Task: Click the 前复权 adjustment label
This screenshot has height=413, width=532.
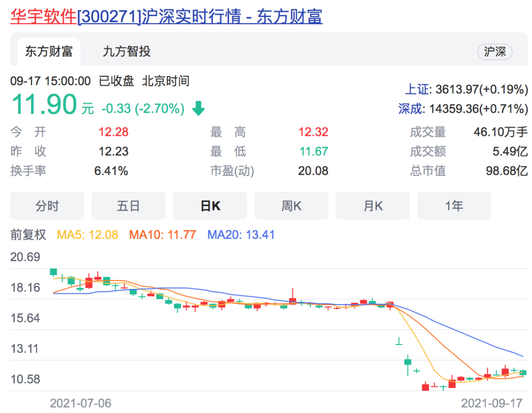Action: pos(28,235)
